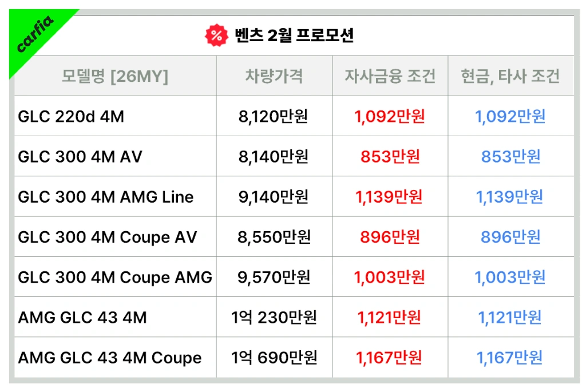
Task: Click the AMG GLC 43 4M Coupe name
Action: tap(110, 358)
